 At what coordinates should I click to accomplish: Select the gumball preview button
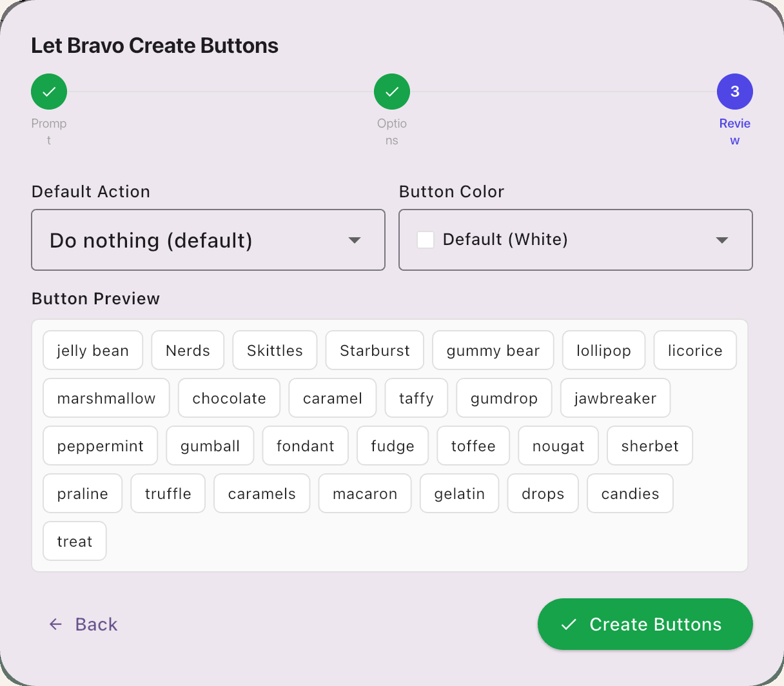tap(210, 446)
